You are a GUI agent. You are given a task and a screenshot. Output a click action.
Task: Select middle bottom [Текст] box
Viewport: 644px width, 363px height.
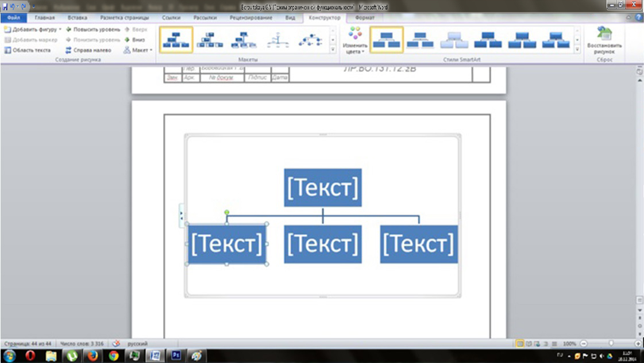pyautogui.click(x=323, y=244)
